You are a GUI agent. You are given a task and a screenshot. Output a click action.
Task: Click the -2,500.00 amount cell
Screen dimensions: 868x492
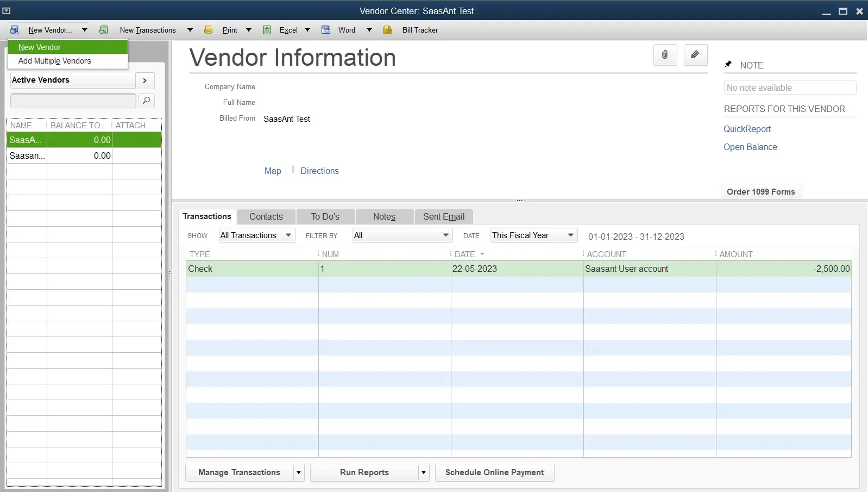pos(784,269)
